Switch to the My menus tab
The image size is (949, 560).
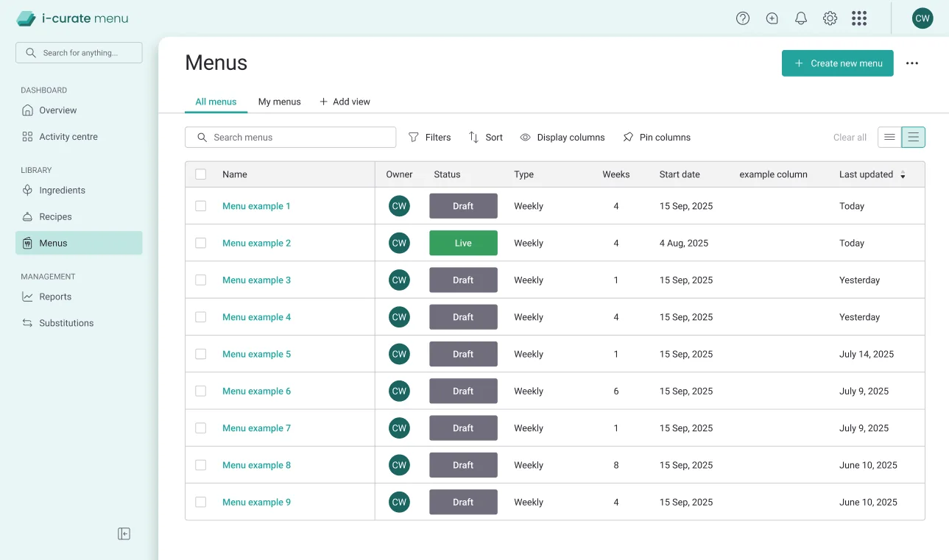[x=279, y=102]
